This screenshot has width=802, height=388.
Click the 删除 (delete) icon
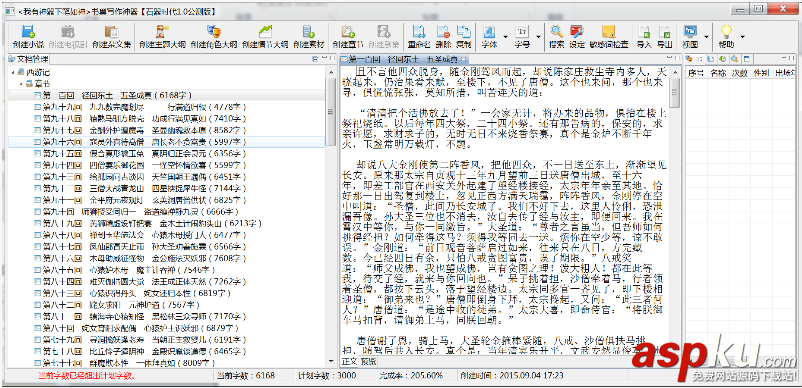click(x=443, y=32)
